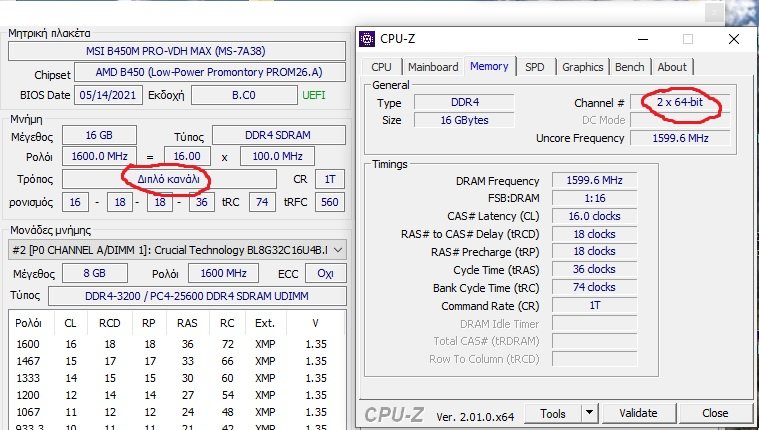Click memory type DDR4 SDRAM field

click(278, 135)
